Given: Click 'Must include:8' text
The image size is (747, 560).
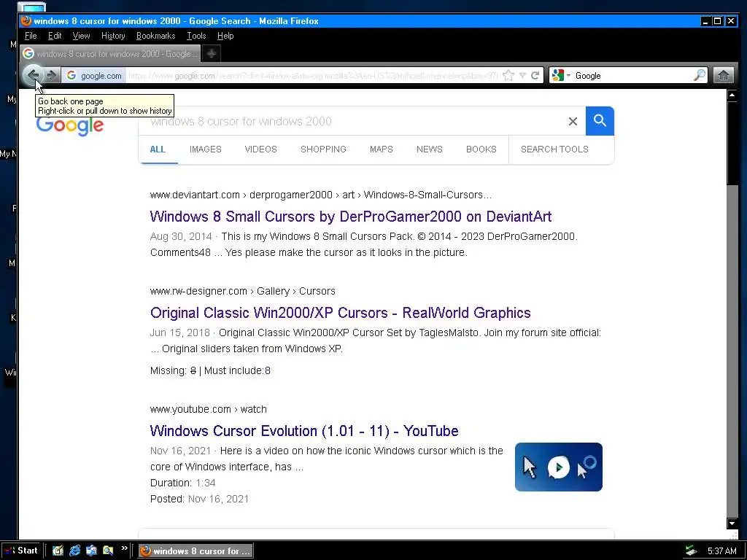Looking at the screenshot, I should (x=237, y=370).
